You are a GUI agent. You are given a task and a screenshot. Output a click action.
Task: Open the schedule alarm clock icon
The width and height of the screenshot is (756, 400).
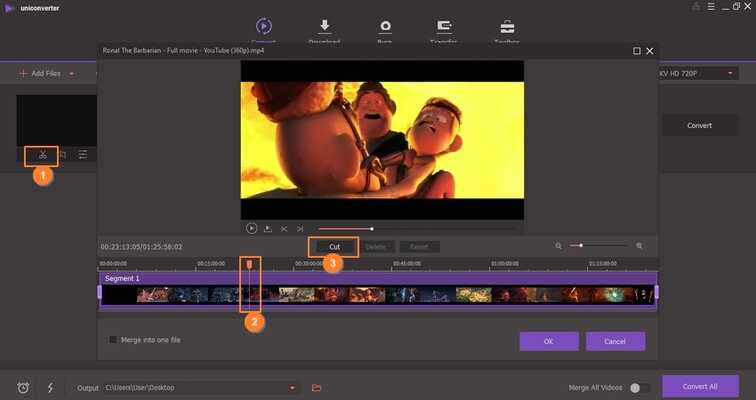pyautogui.click(x=23, y=387)
